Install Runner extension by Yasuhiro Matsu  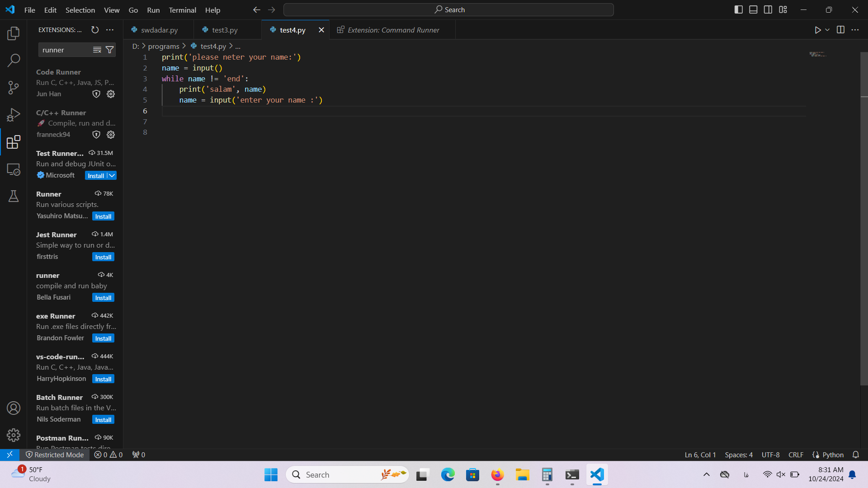[x=103, y=216]
